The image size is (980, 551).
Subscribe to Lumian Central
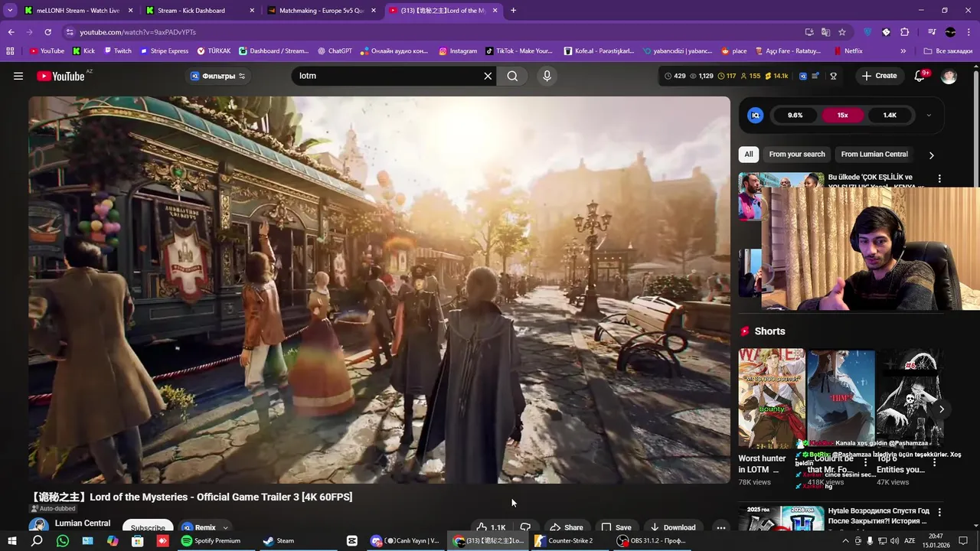pyautogui.click(x=148, y=527)
